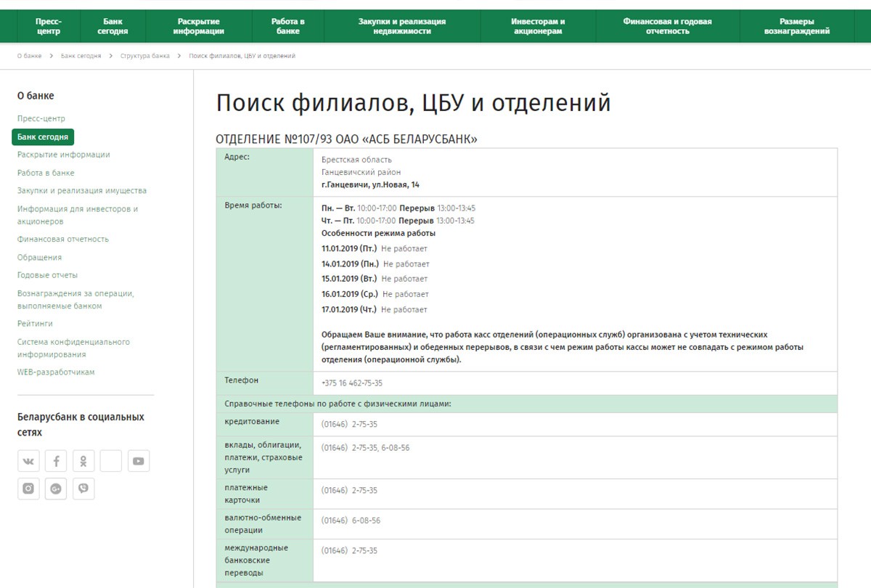The height and width of the screenshot is (588, 871).
Task: Open the Финансовая отчетность sidebar link
Action: point(63,239)
